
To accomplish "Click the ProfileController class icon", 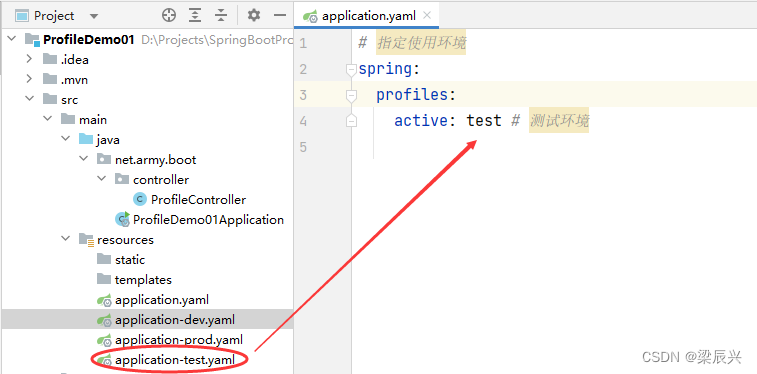I will point(140,199).
